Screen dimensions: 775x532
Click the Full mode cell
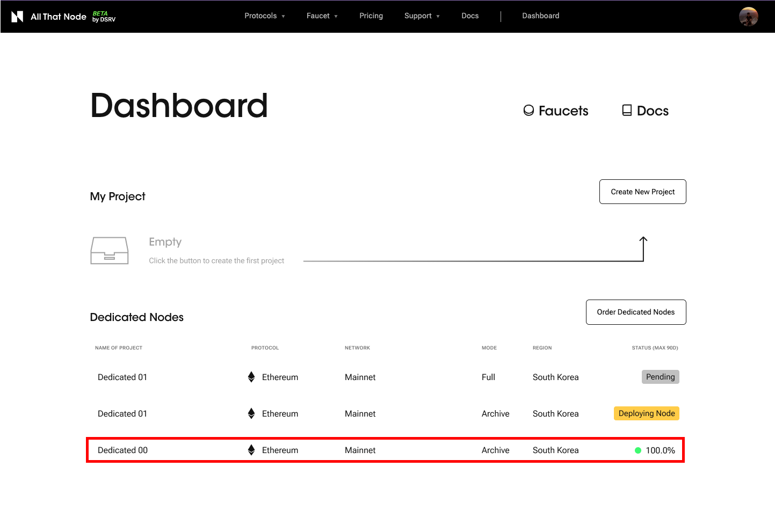click(x=488, y=377)
